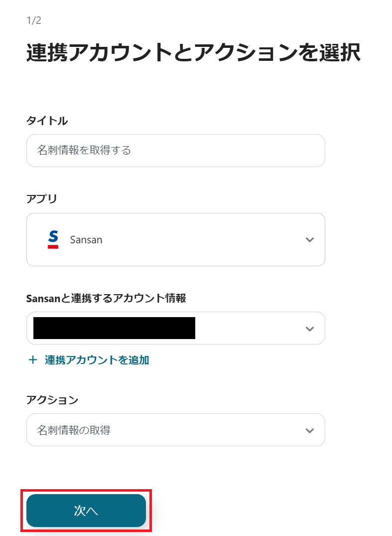Choose an action from the 名刺情報の取得 selector
This screenshot has height=536, width=392.
click(x=175, y=430)
